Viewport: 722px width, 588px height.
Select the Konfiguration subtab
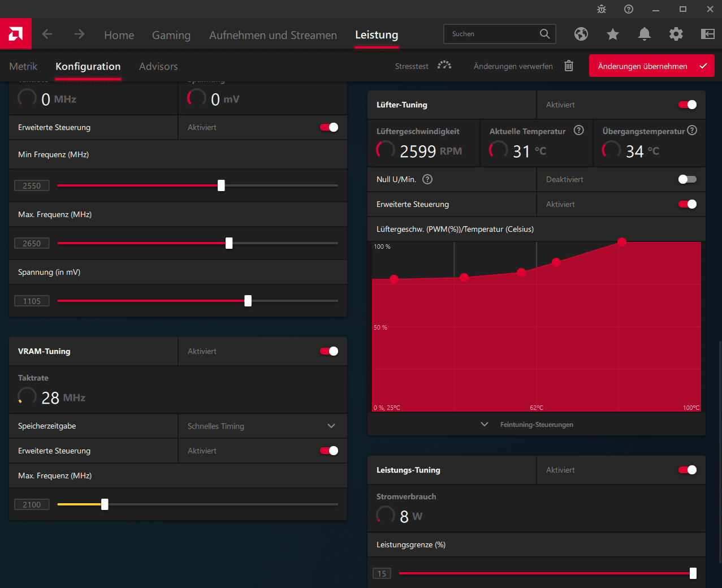coord(88,66)
